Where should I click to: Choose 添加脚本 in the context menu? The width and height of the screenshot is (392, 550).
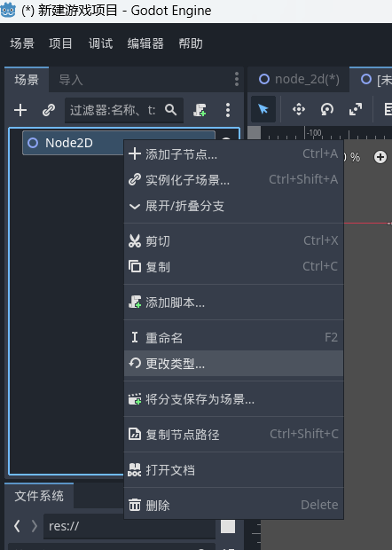click(233, 302)
